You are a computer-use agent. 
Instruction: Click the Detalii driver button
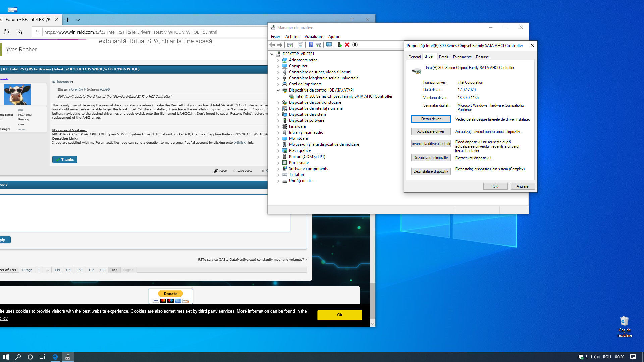pos(431,119)
